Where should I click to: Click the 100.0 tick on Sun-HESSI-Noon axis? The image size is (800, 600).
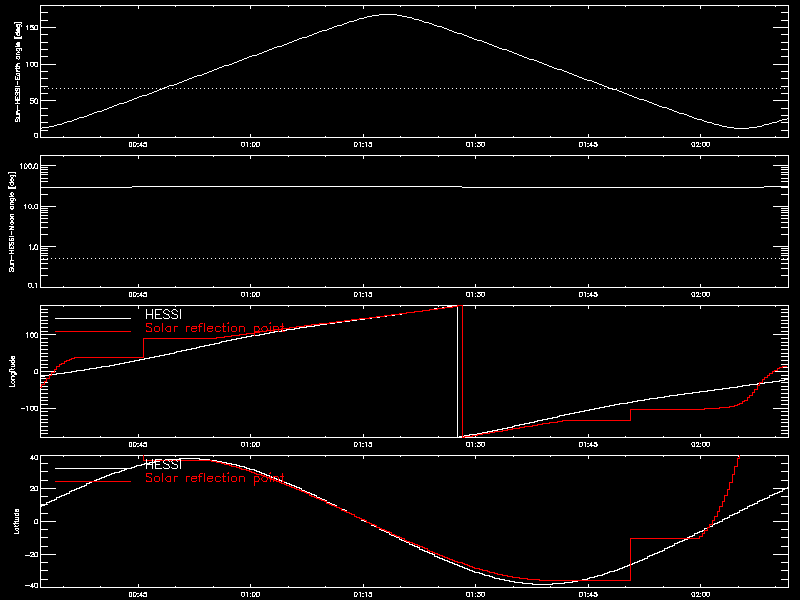click(x=29, y=166)
